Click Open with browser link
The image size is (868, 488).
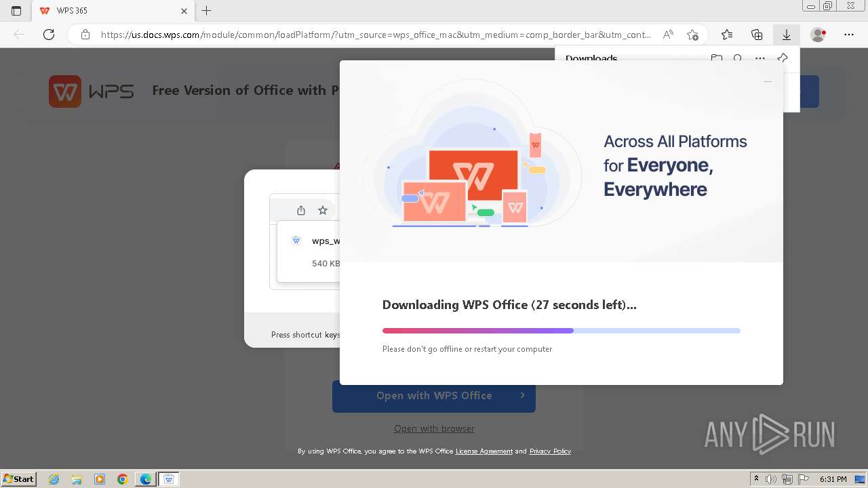coord(434,428)
